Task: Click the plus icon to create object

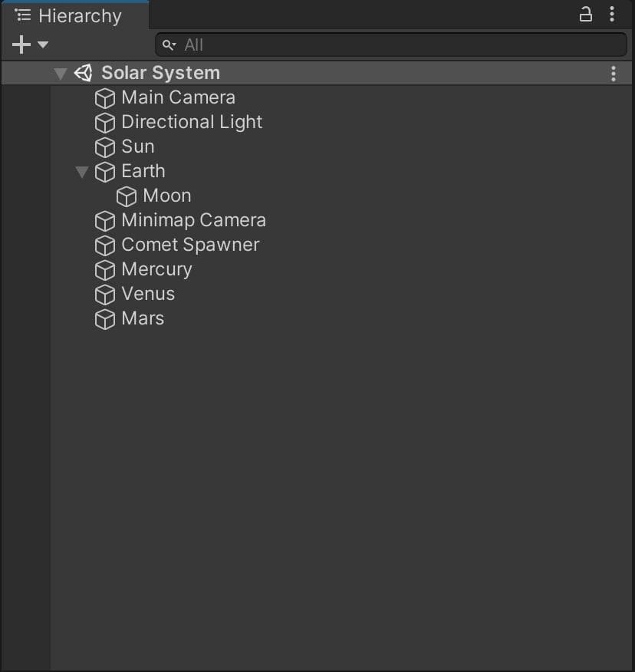Action: (x=21, y=44)
